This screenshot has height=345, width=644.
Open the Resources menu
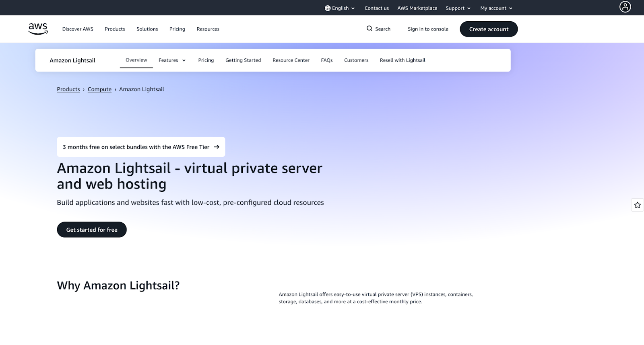pyautogui.click(x=208, y=29)
